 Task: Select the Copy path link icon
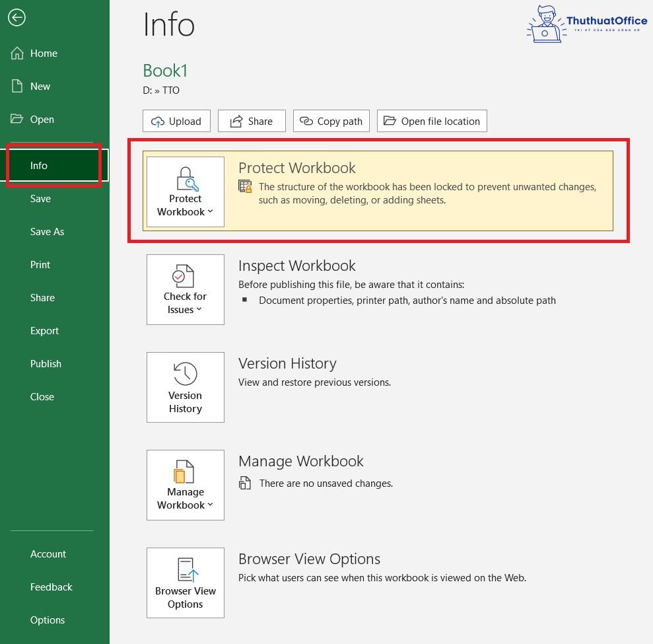click(x=306, y=121)
